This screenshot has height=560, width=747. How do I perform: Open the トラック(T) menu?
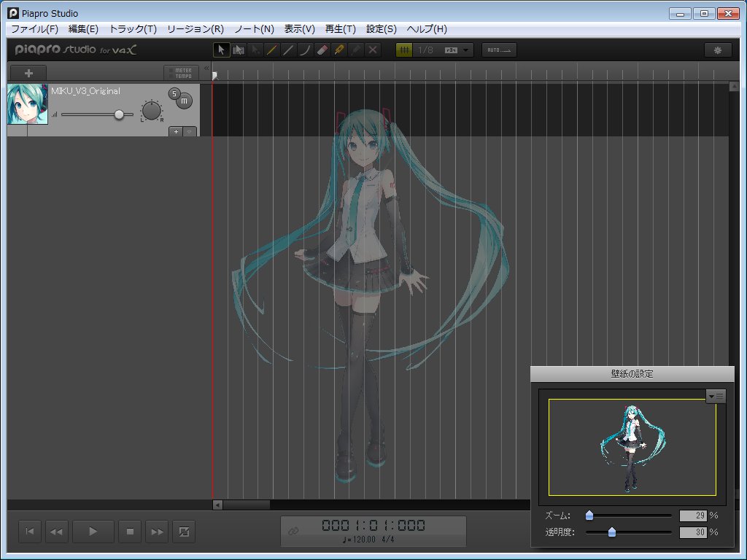[133, 29]
